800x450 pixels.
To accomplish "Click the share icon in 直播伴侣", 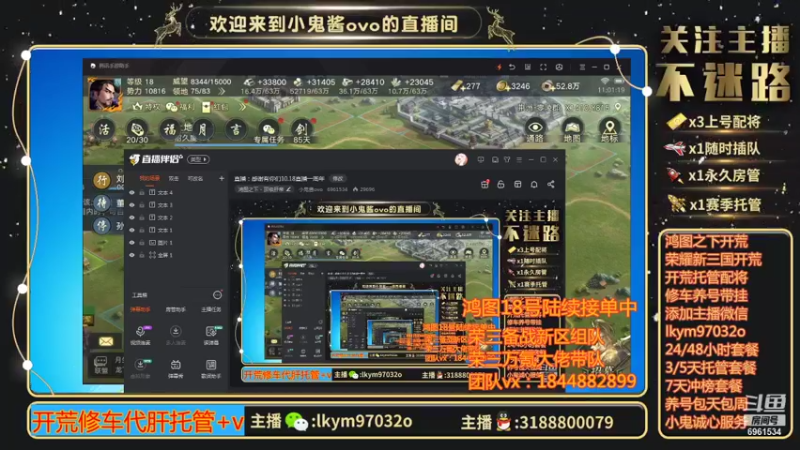I will 551,184.
